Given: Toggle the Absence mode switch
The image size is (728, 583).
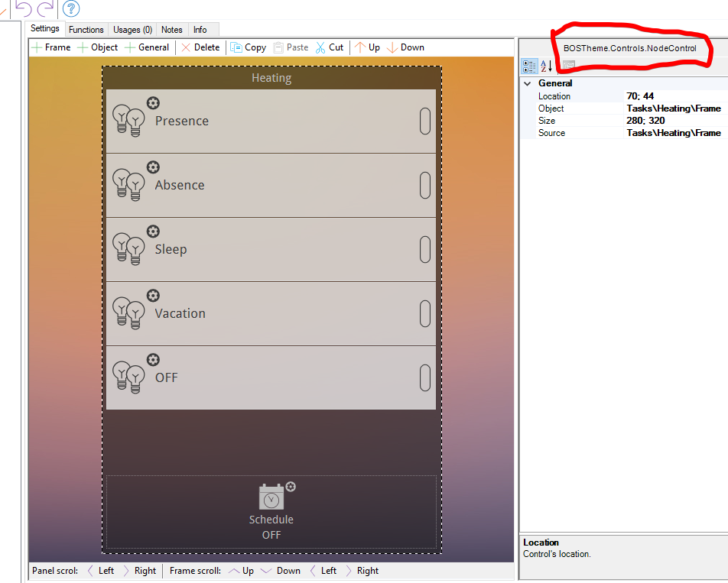Looking at the screenshot, I should click(x=425, y=185).
